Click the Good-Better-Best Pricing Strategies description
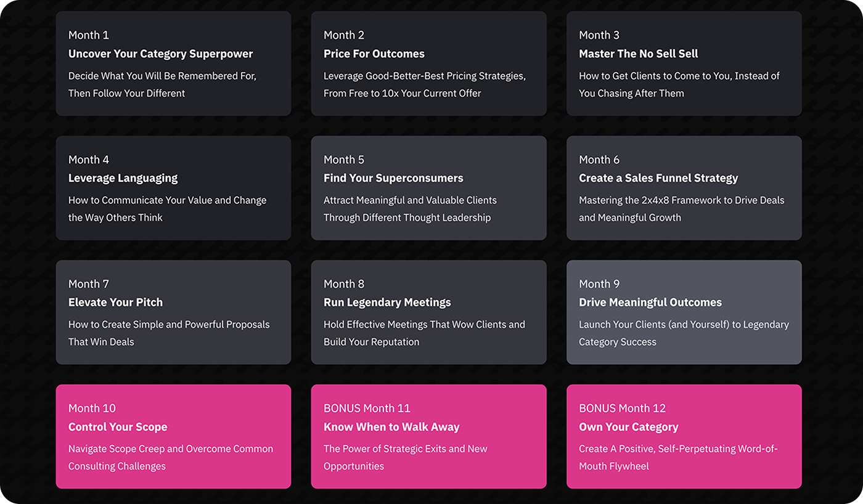 [x=425, y=84]
